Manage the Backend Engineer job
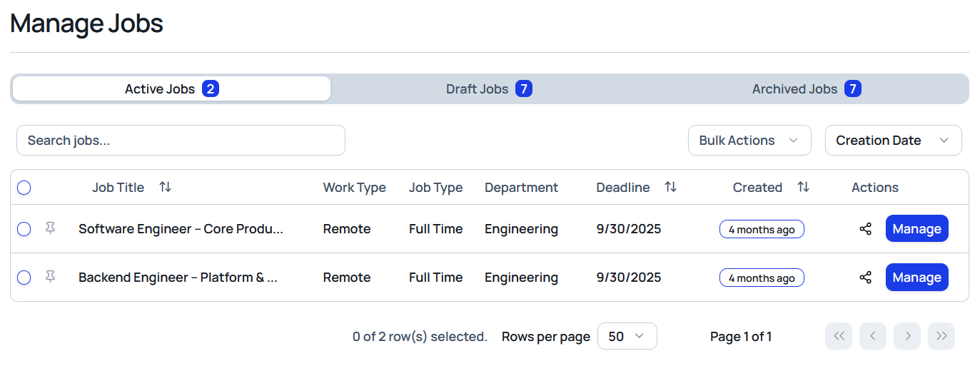The height and width of the screenshot is (366, 980). point(916,278)
